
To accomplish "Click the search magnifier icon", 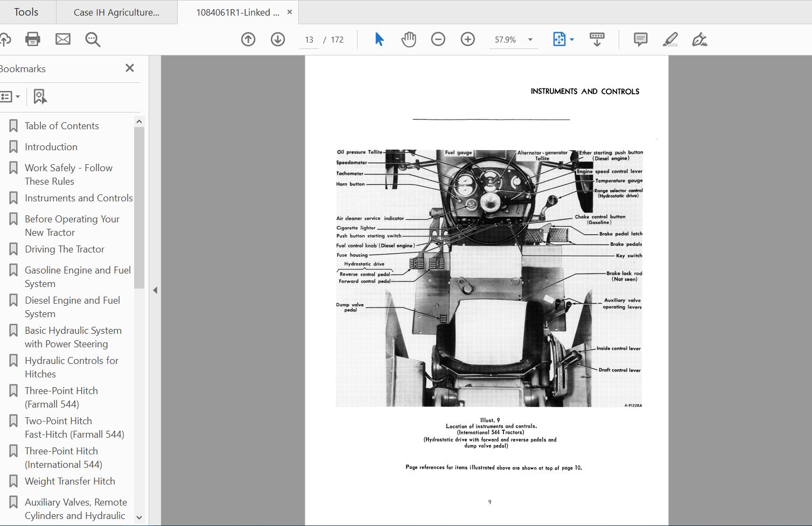I will pos(93,39).
